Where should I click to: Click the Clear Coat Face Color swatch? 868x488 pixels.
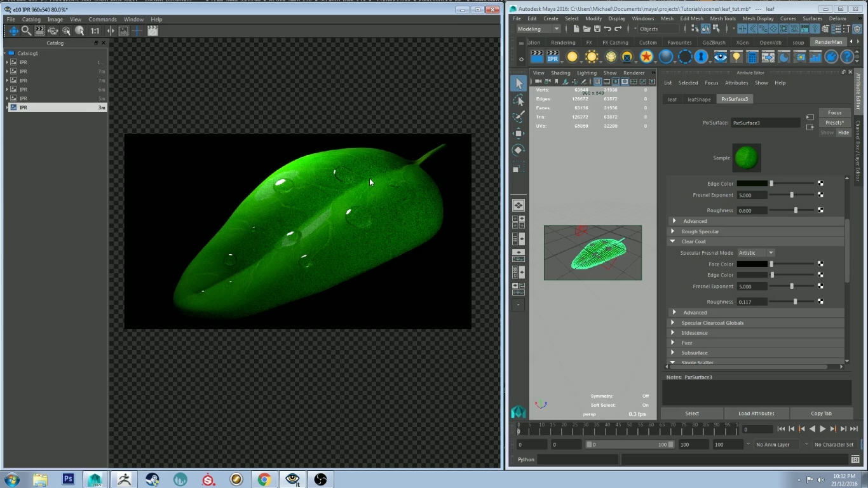point(752,264)
